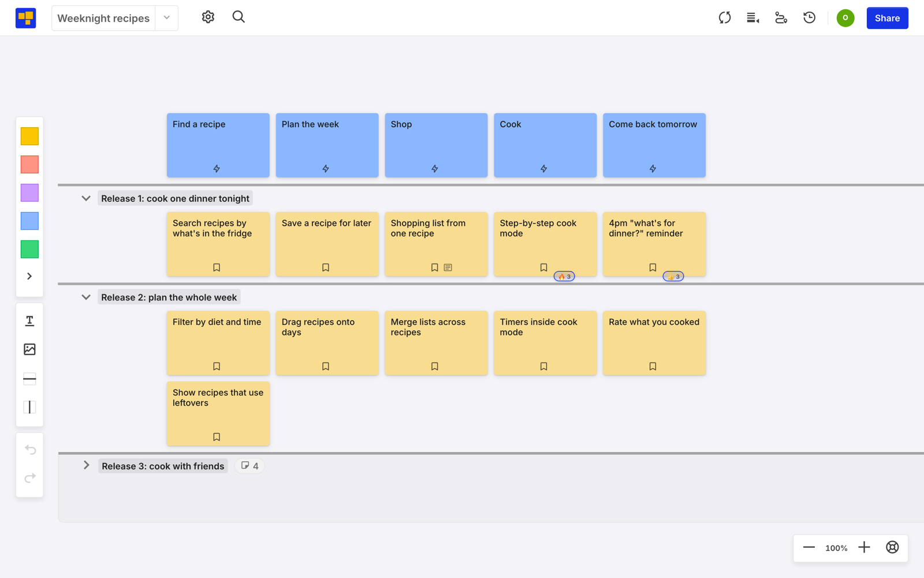Click the fire reaction badge on Step-by-step card
The image size is (924, 578).
click(564, 276)
